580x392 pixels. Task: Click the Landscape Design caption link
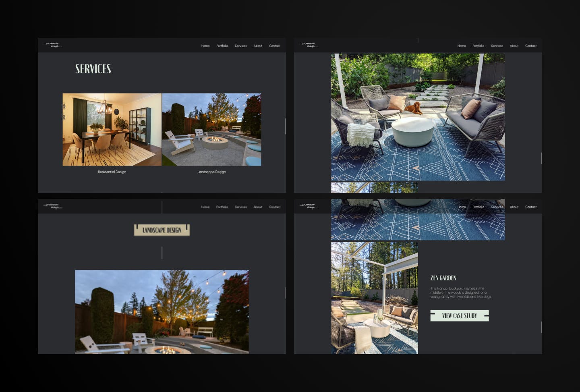tap(211, 172)
